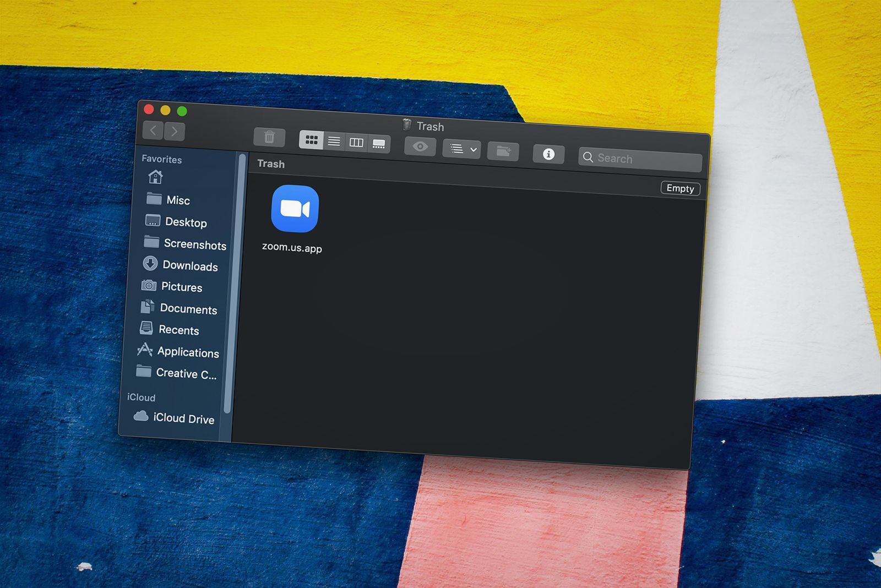The image size is (881, 588).
Task: Click the Trash icon in the title bar
Action: pos(407,124)
